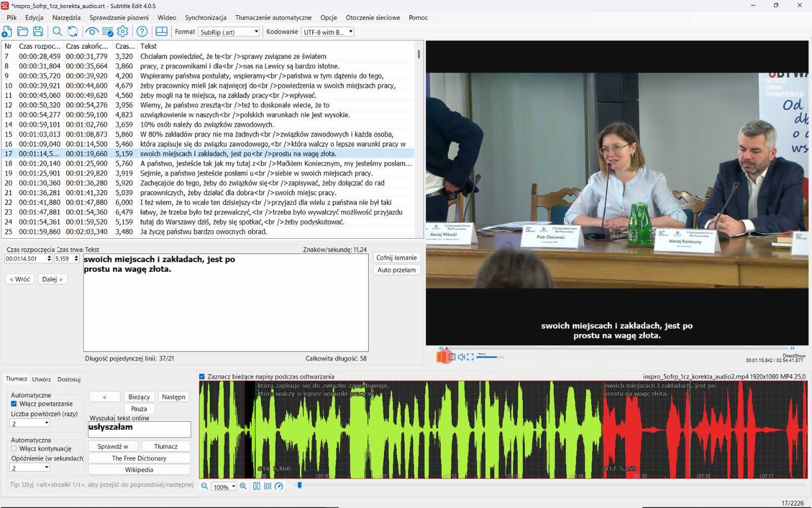Open a subtitle file using folder icon
The image size is (812, 508).
coord(23,31)
